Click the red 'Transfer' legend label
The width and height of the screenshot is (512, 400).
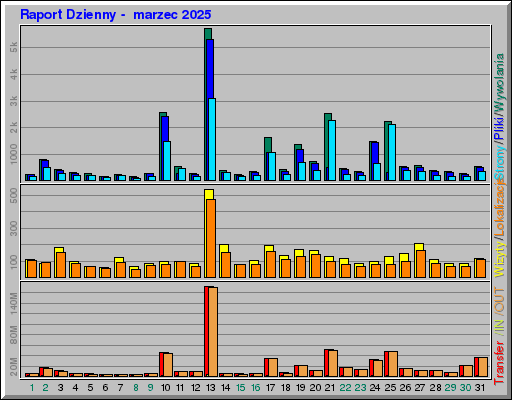pyautogui.click(x=499, y=362)
